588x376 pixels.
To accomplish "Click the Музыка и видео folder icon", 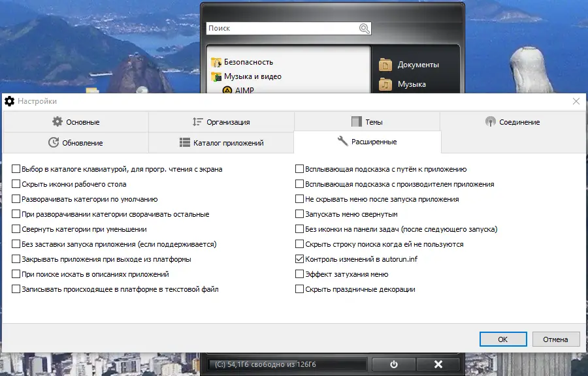I will (x=216, y=77).
